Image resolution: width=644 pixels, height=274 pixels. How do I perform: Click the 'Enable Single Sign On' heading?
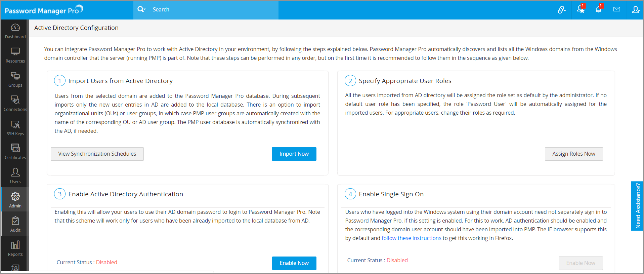(x=391, y=194)
